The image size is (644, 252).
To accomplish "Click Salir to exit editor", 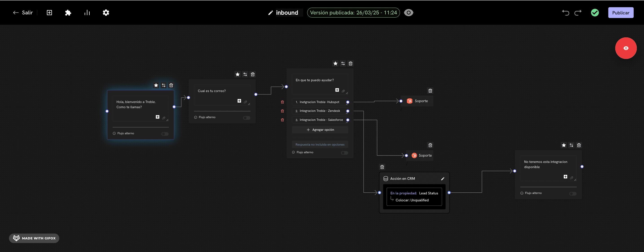I will (x=23, y=13).
